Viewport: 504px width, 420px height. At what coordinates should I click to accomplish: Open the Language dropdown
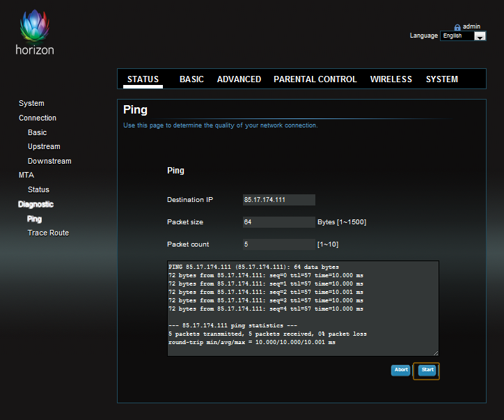[x=463, y=36]
